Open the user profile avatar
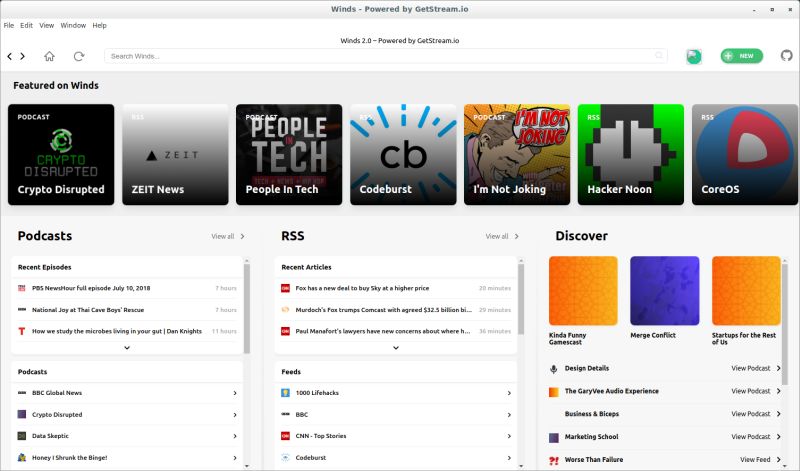 click(x=693, y=56)
